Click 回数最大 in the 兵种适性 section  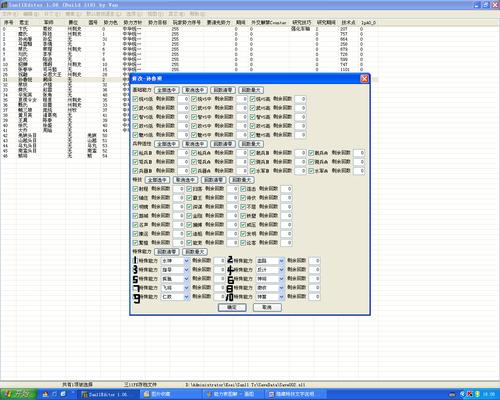click(251, 144)
